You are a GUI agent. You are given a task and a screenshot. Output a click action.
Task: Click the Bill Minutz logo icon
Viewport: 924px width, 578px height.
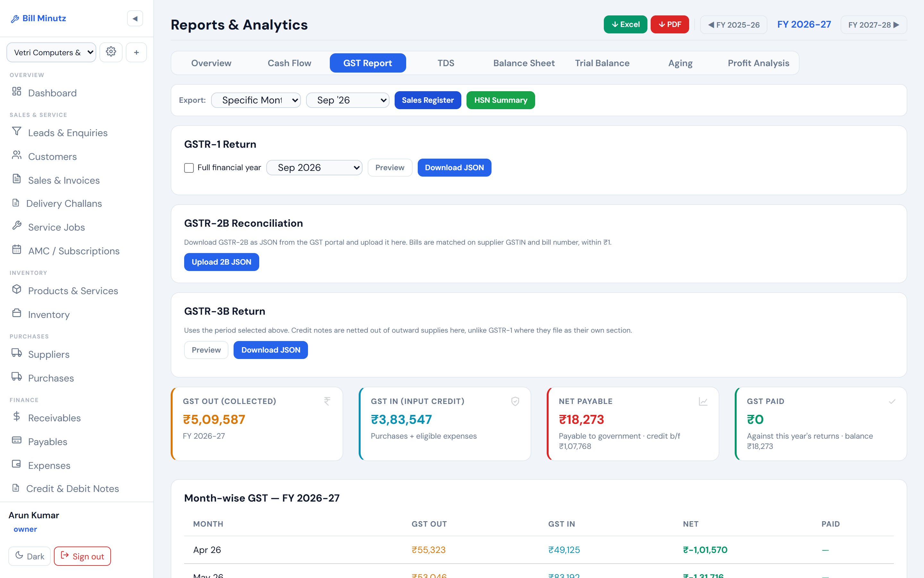point(15,19)
